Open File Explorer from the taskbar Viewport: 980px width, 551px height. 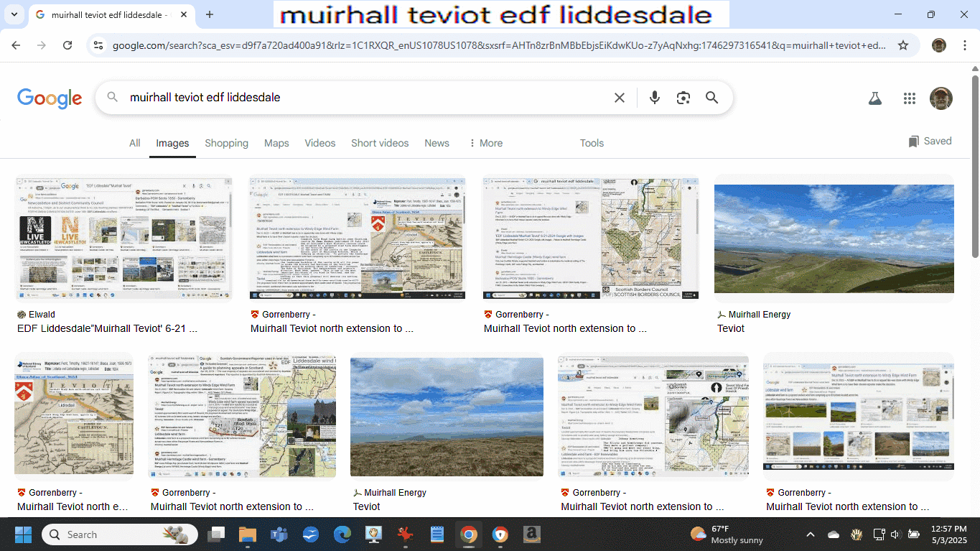point(248,534)
